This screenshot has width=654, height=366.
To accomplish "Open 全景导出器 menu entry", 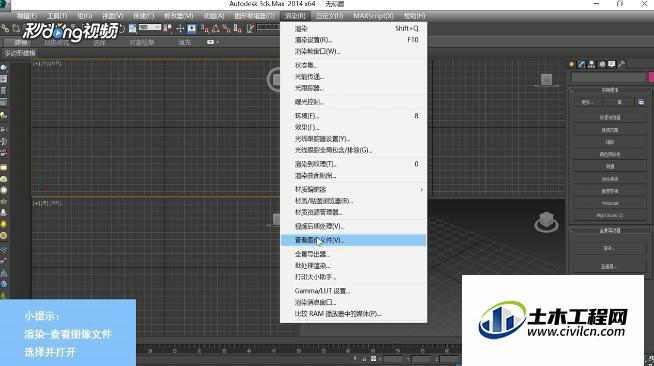I will tap(353, 254).
